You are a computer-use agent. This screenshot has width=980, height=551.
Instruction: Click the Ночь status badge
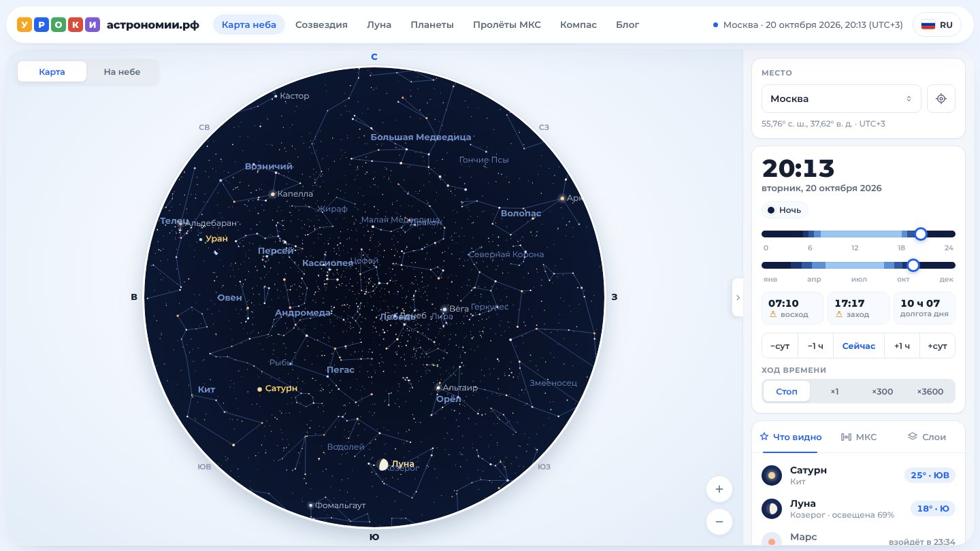tap(785, 210)
